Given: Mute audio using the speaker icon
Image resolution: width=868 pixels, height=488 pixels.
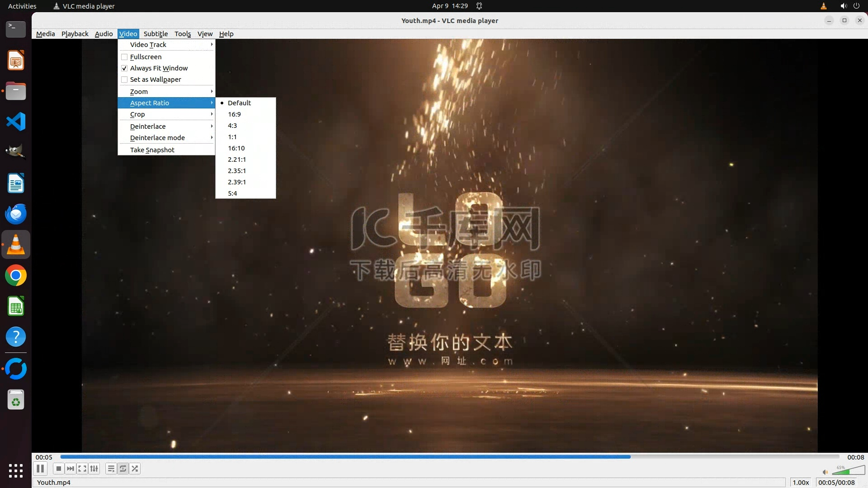Looking at the screenshot, I should click(x=825, y=472).
